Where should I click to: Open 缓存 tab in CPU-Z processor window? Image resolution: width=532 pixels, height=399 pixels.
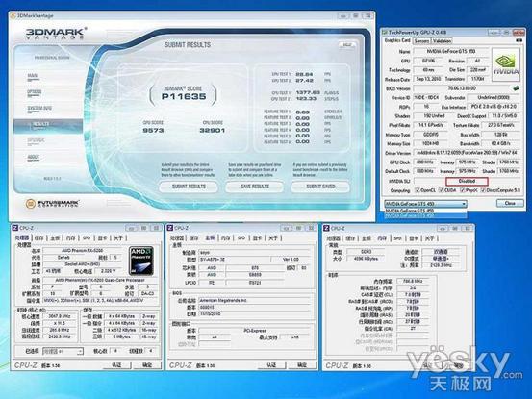click(x=39, y=238)
